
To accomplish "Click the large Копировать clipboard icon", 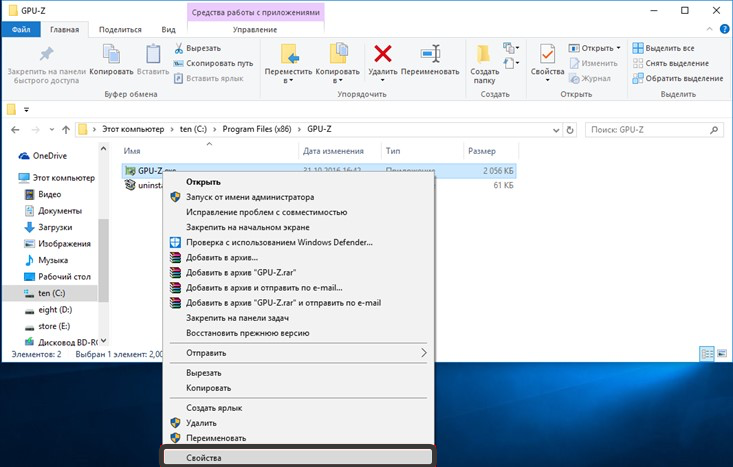I will pyautogui.click(x=111, y=54).
